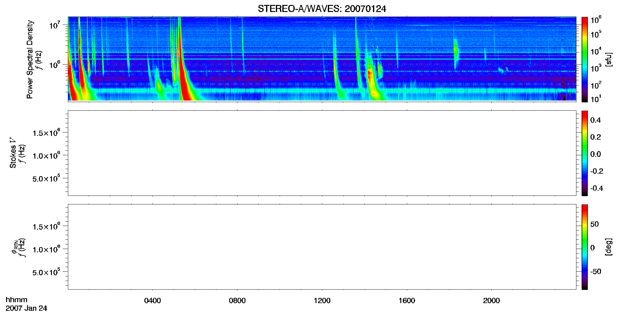Image resolution: width=644 pixels, height=332 pixels.
Task: Click the 10^6 tick on the spectrogram frequency axis
Action: click(55, 65)
